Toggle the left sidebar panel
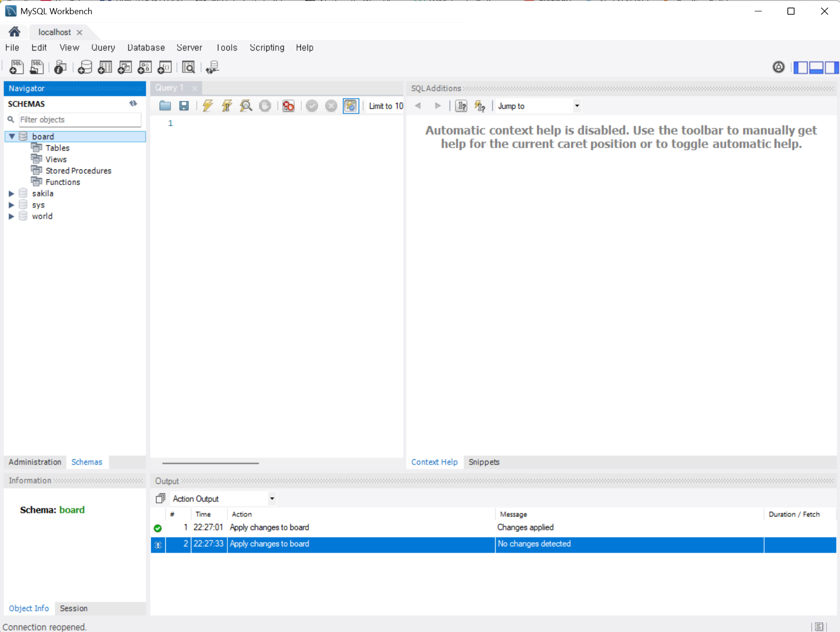840x632 pixels. point(801,67)
